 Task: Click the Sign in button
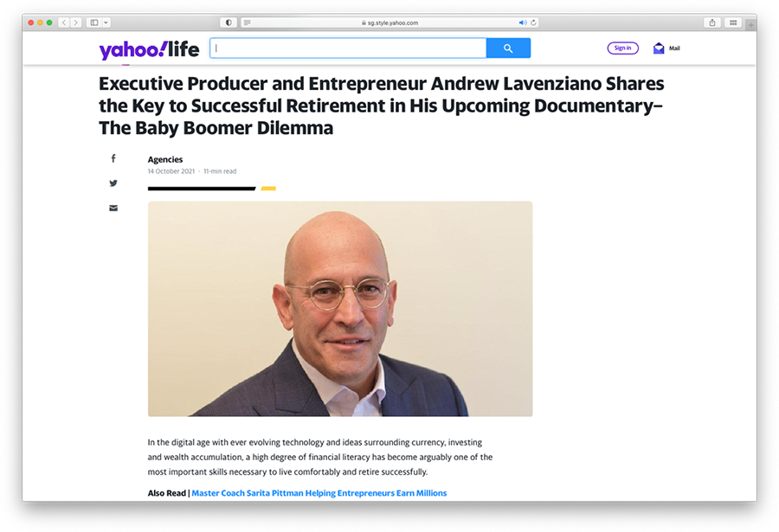[622, 48]
